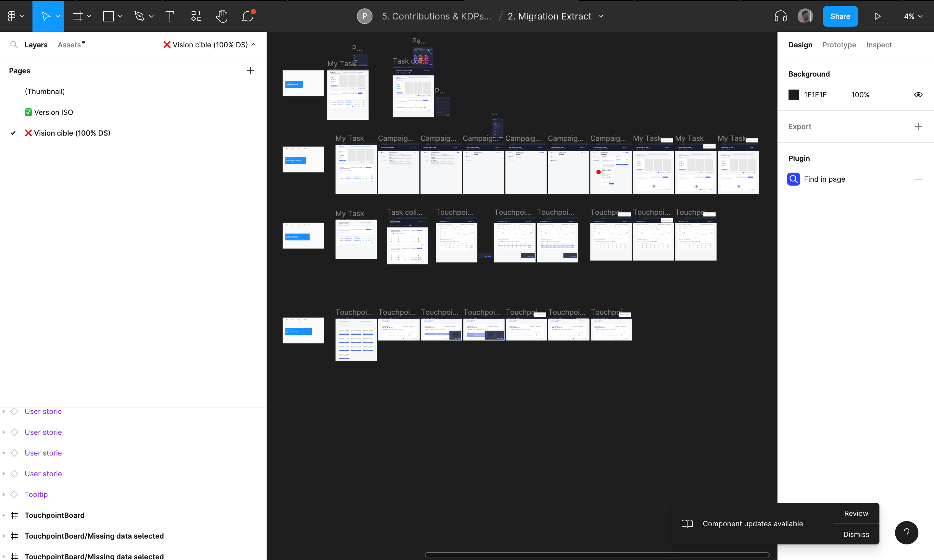Click the Share button
The height and width of the screenshot is (560, 934).
[840, 16]
